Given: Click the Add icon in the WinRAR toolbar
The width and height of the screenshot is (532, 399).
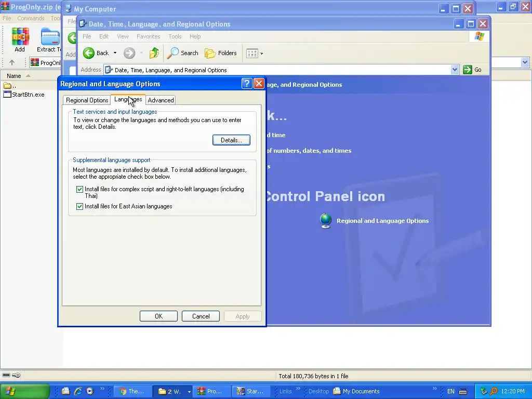Looking at the screenshot, I should (20, 41).
